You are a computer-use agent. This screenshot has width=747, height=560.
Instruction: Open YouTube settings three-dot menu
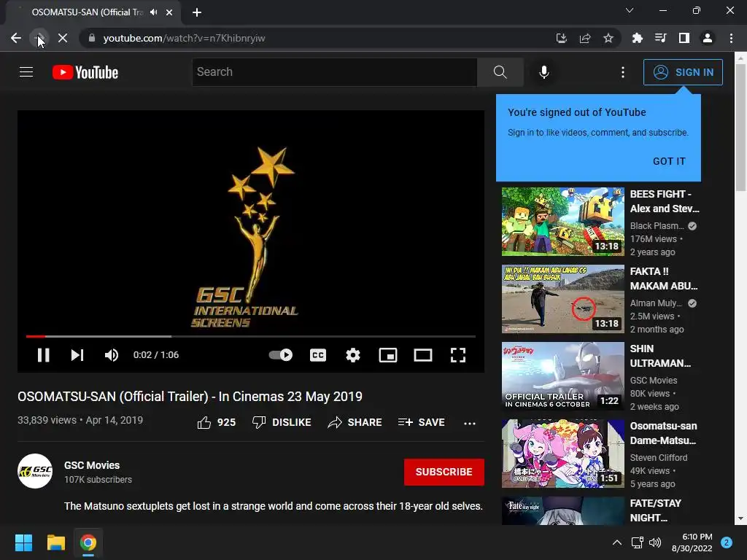[623, 72]
